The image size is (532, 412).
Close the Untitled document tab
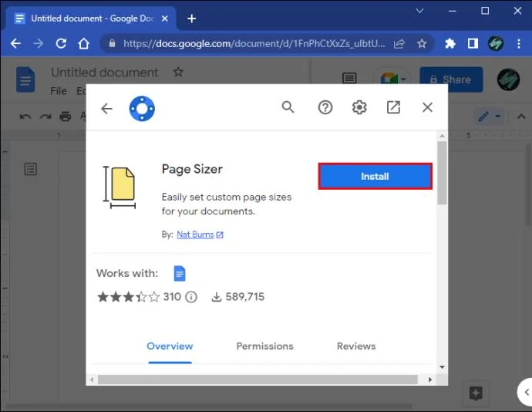(164, 19)
